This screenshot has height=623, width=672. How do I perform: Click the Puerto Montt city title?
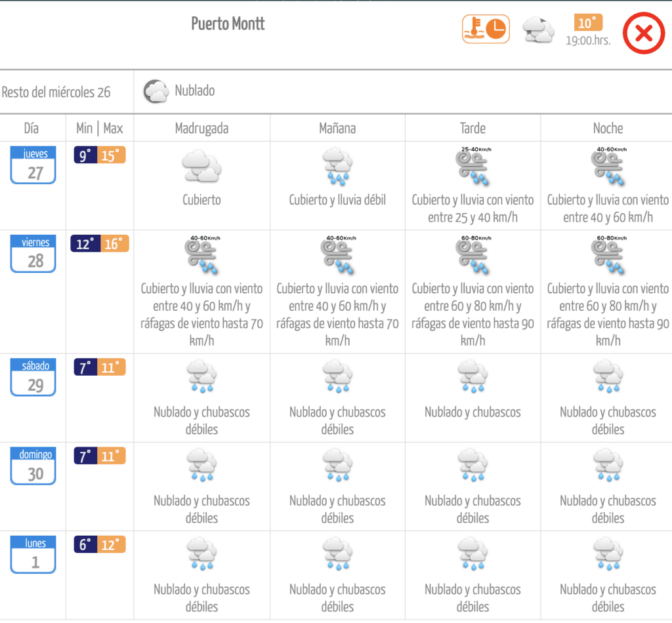tap(228, 24)
